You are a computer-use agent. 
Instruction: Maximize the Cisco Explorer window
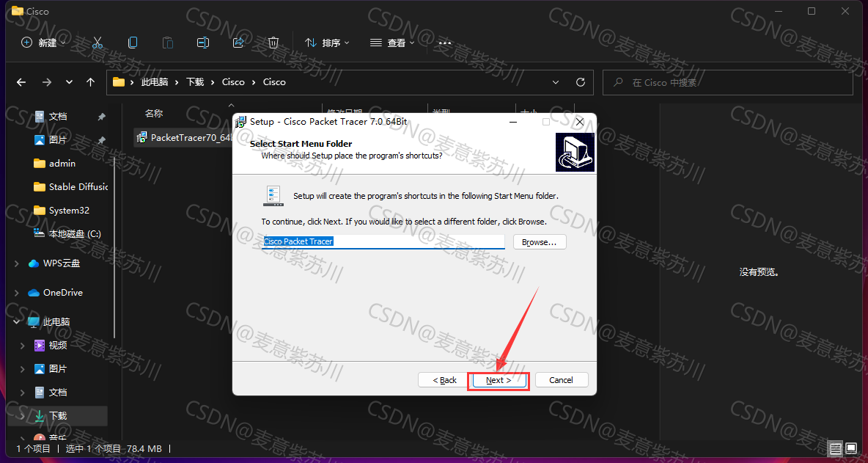pyautogui.click(x=812, y=11)
